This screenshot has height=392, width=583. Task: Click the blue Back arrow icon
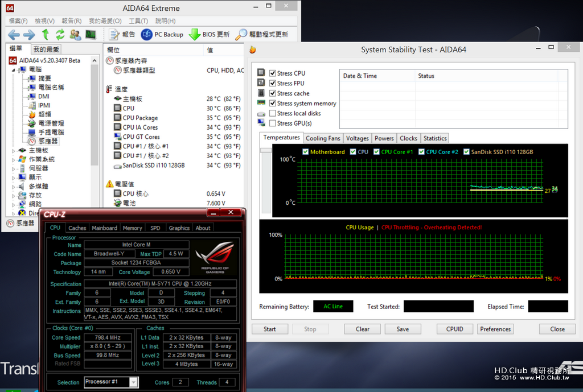click(x=14, y=35)
